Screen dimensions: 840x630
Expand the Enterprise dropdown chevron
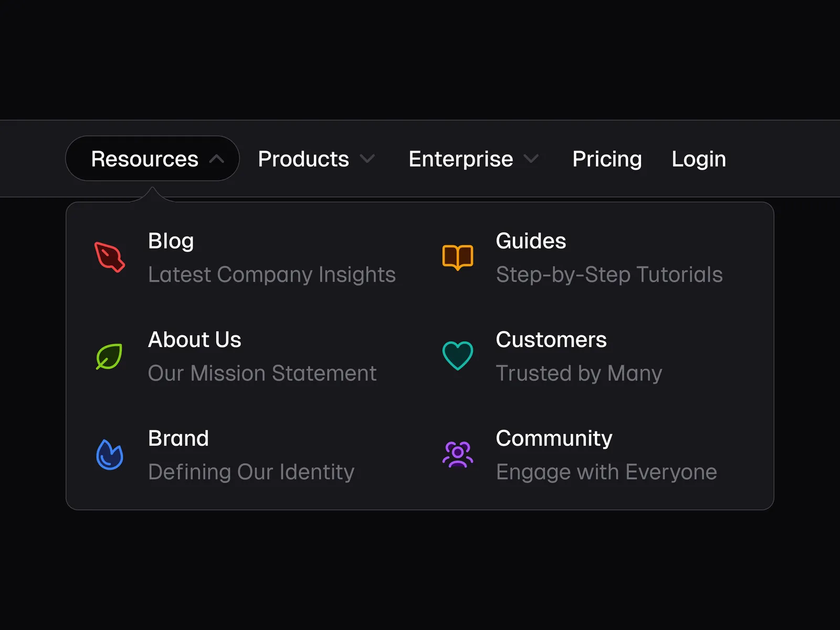click(x=531, y=159)
